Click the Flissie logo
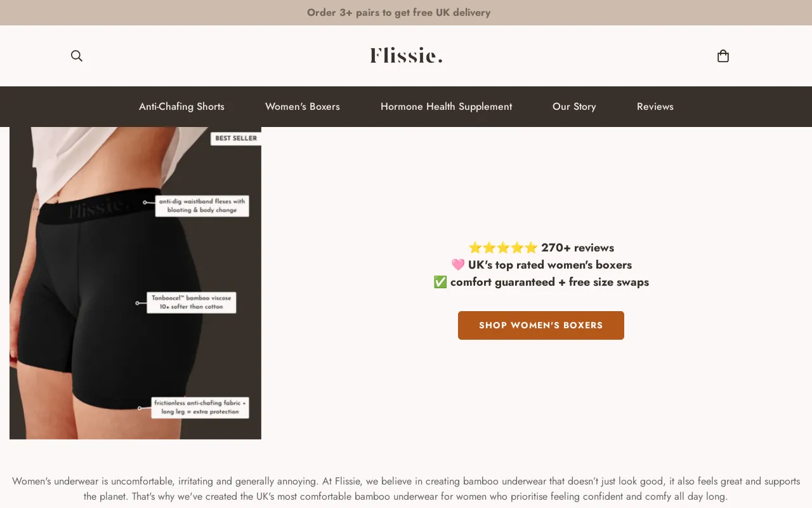This screenshot has height=508, width=812. coord(406,56)
